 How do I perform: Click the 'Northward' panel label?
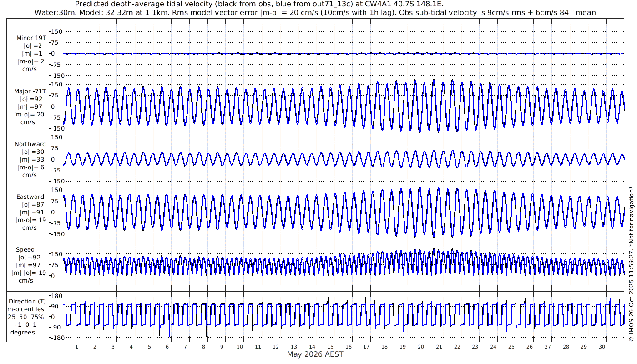(30, 144)
